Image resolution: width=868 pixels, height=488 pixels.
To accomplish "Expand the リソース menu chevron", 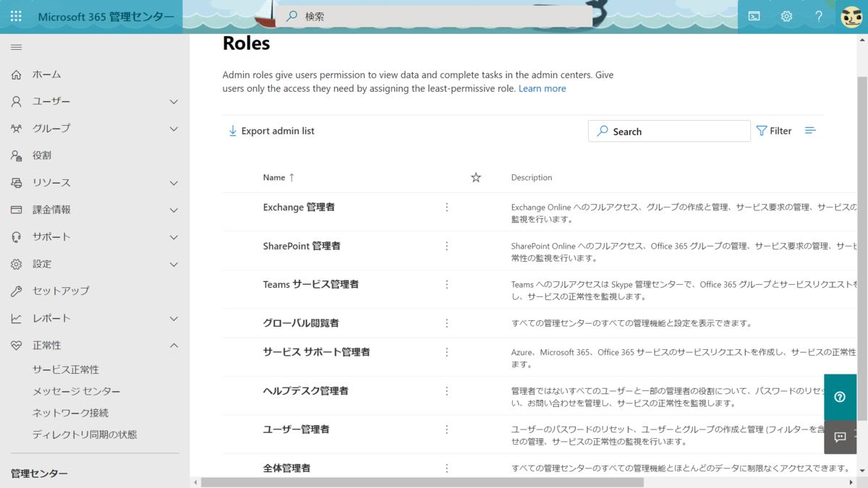I will pos(174,183).
